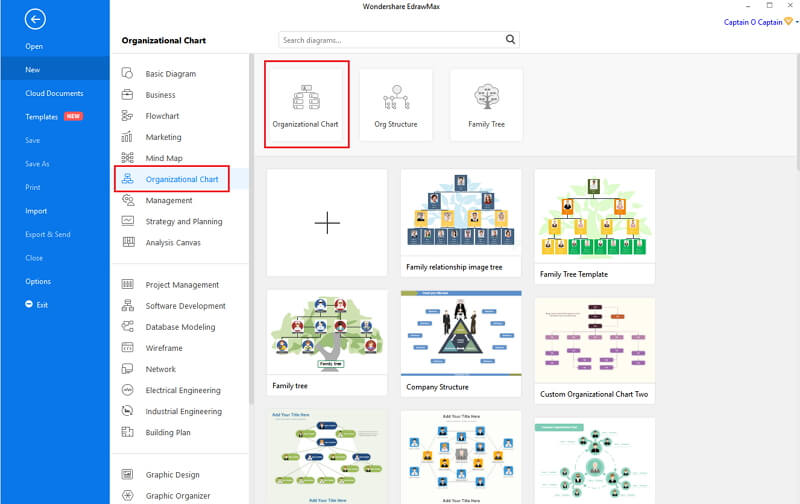
Task: Choose the Org Structure diagram icon
Action: 396,97
